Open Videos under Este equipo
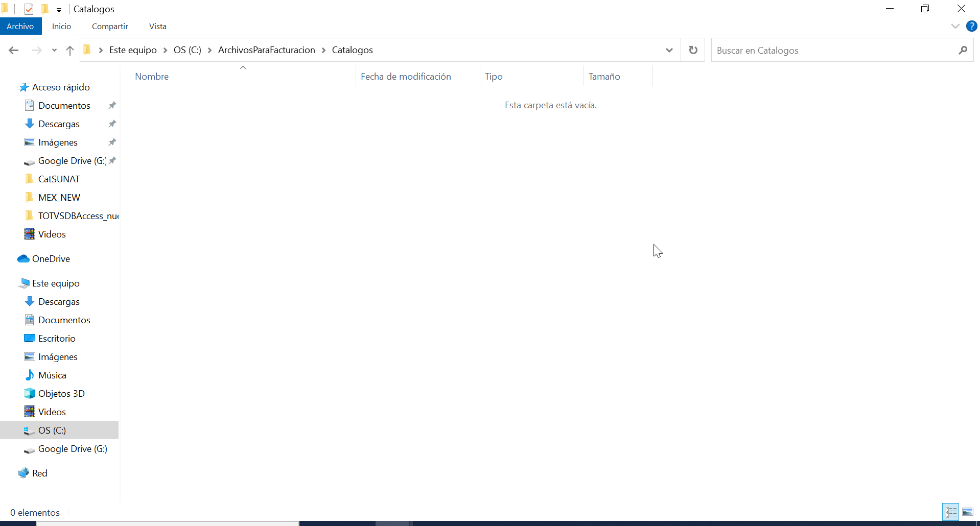Screen dimensions: 980x526 52,412
